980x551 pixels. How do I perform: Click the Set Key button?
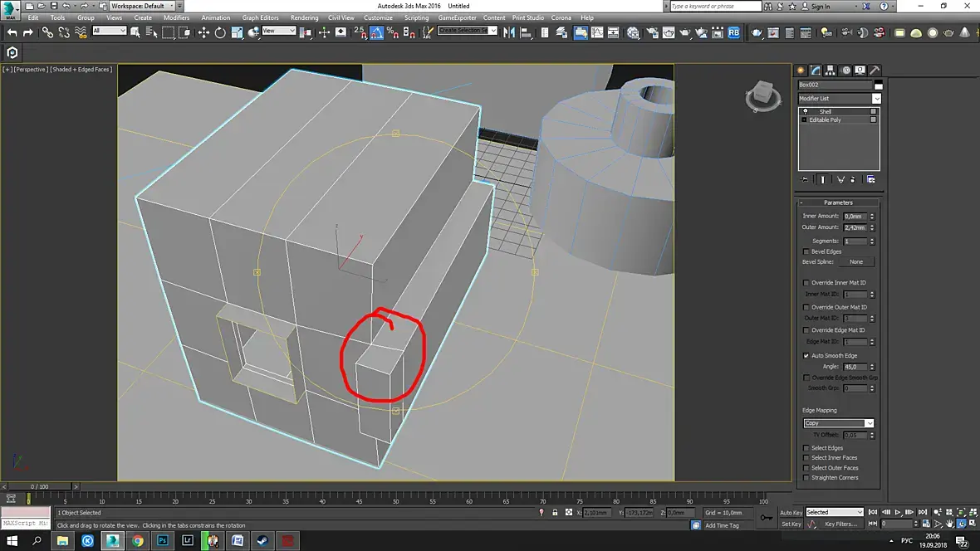pyautogui.click(x=791, y=524)
